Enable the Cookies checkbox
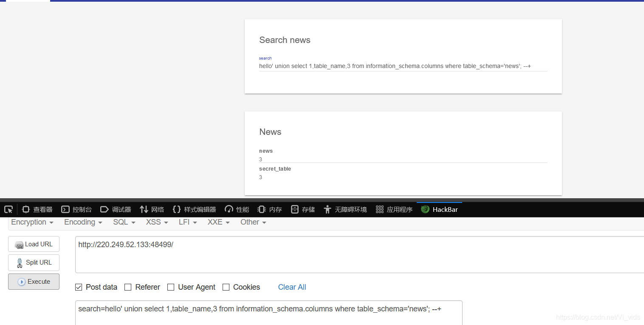Image resolution: width=644 pixels, height=325 pixels. [x=226, y=287]
